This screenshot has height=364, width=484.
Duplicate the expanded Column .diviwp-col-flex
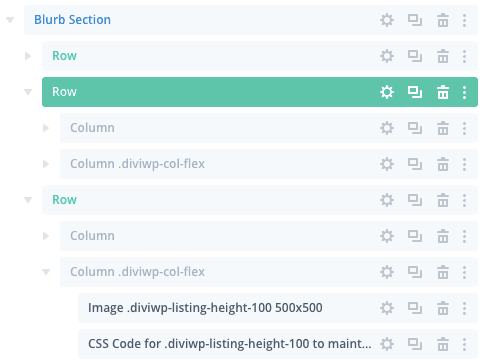415,272
